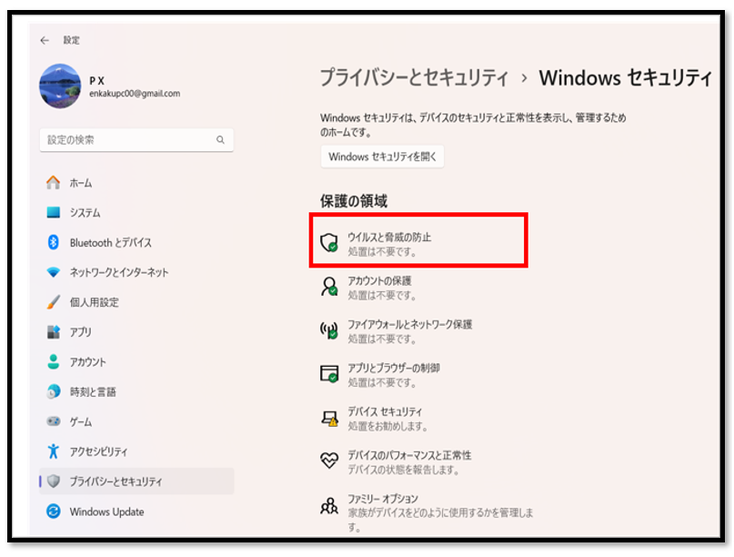This screenshot has height=557, width=734.
Task: Click the Bluetooth icon in sidebar
Action: (x=53, y=242)
